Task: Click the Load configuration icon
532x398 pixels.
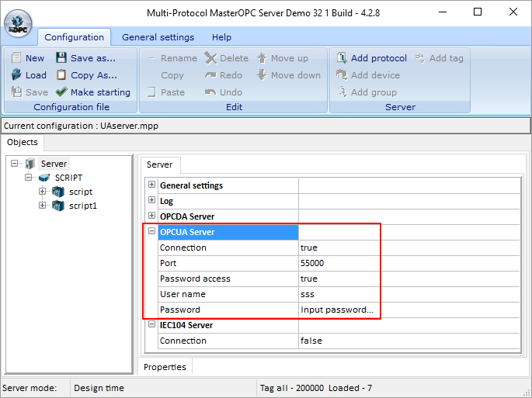Action: [x=16, y=75]
